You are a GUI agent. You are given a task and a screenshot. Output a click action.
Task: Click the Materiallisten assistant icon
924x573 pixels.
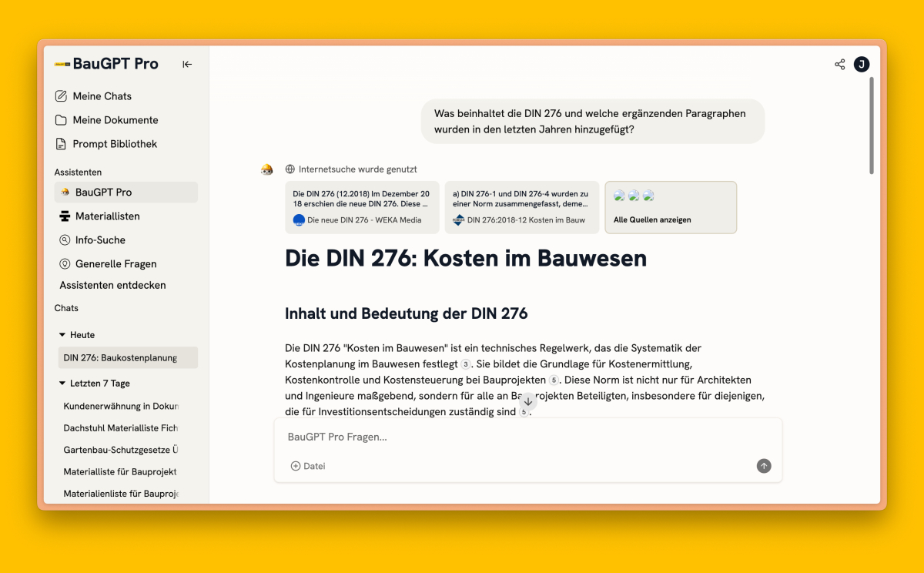point(65,216)
